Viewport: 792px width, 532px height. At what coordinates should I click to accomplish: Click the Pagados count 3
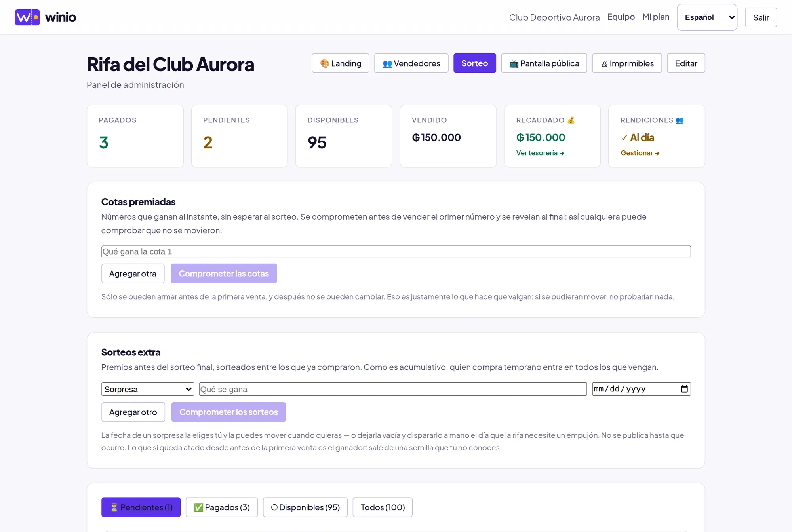click(104, 142)
